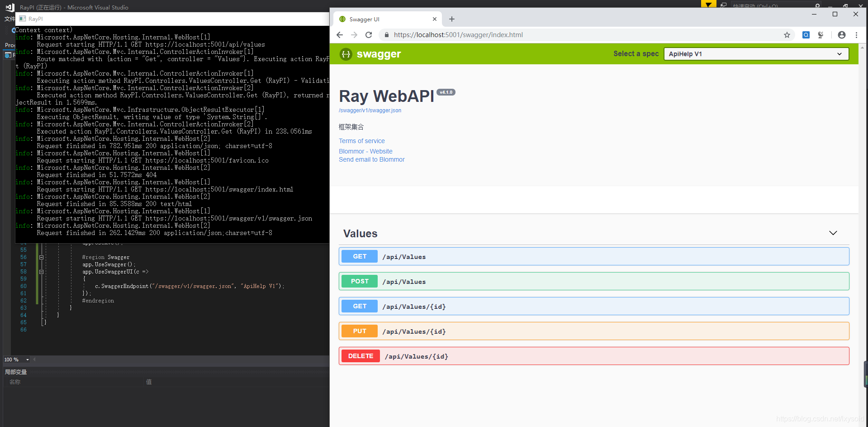
Task: Collapse the Values section chevron
Action: [x=833, y=233]
